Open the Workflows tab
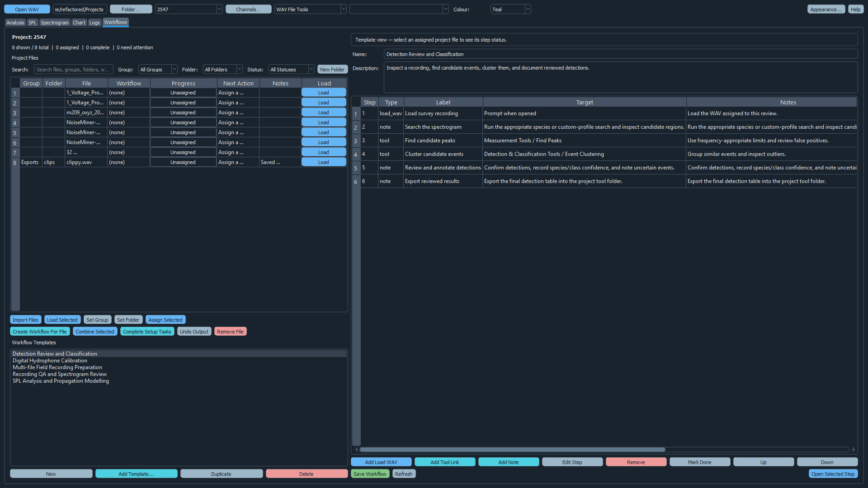868x488 pixels. (x=115, y=22)
